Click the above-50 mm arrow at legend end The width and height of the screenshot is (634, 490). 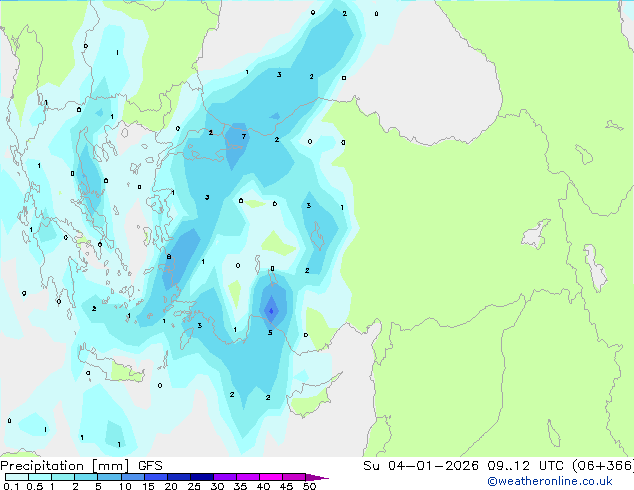pos(317,477)
